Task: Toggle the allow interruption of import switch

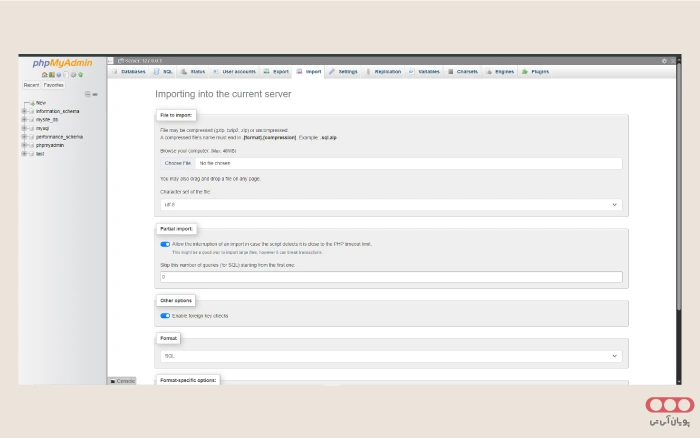Action: (x=165, y=244)
